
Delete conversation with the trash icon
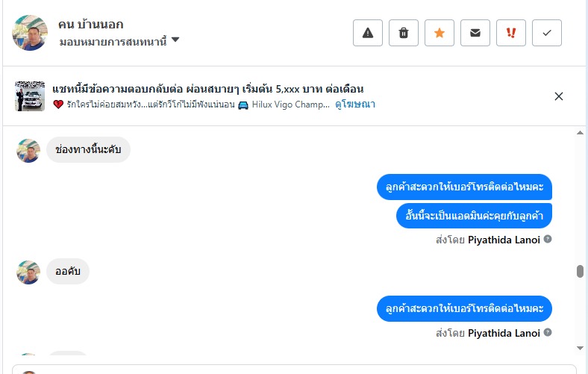pos(404,33)
